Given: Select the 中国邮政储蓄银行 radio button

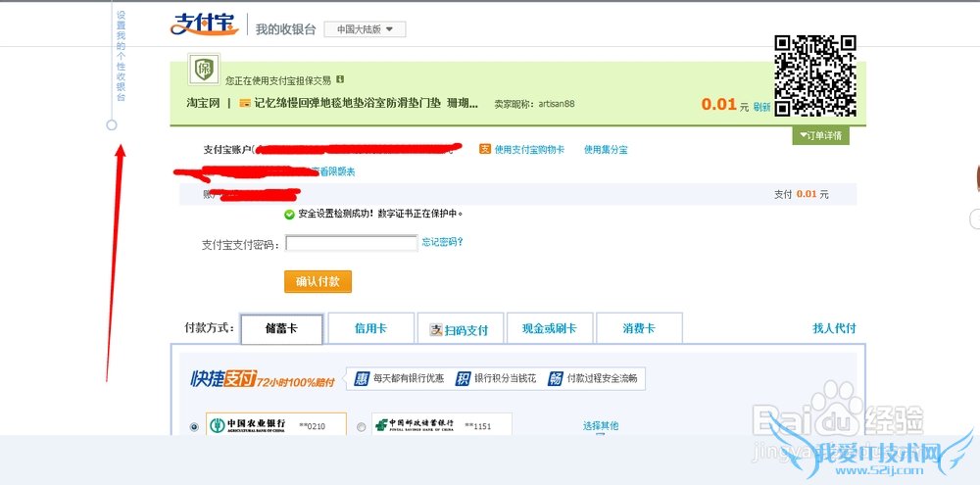Looking at the screenshot, I should (x=361, y=427).
